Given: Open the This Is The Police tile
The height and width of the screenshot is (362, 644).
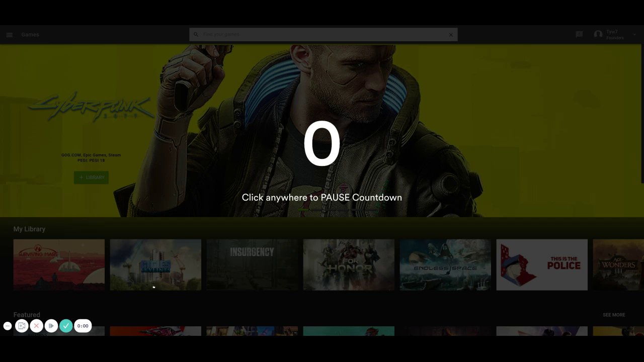Looking at the screenshot, I should click(542, 265).
